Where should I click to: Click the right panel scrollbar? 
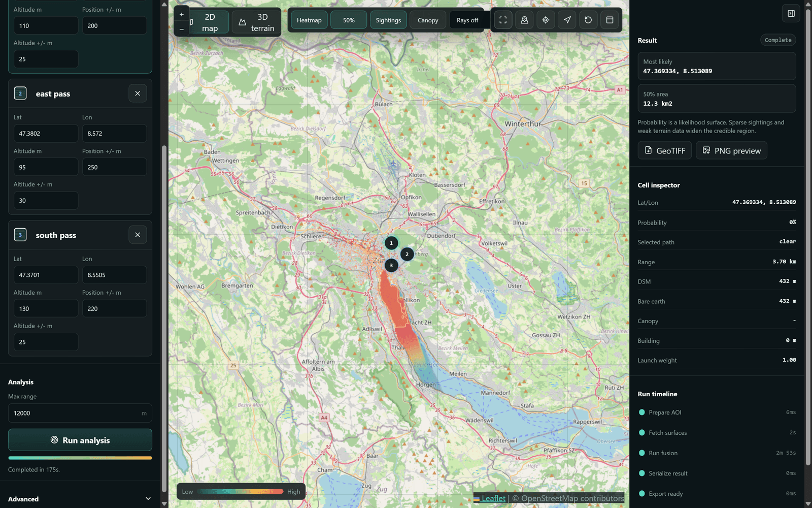click(x=808, y=237)
